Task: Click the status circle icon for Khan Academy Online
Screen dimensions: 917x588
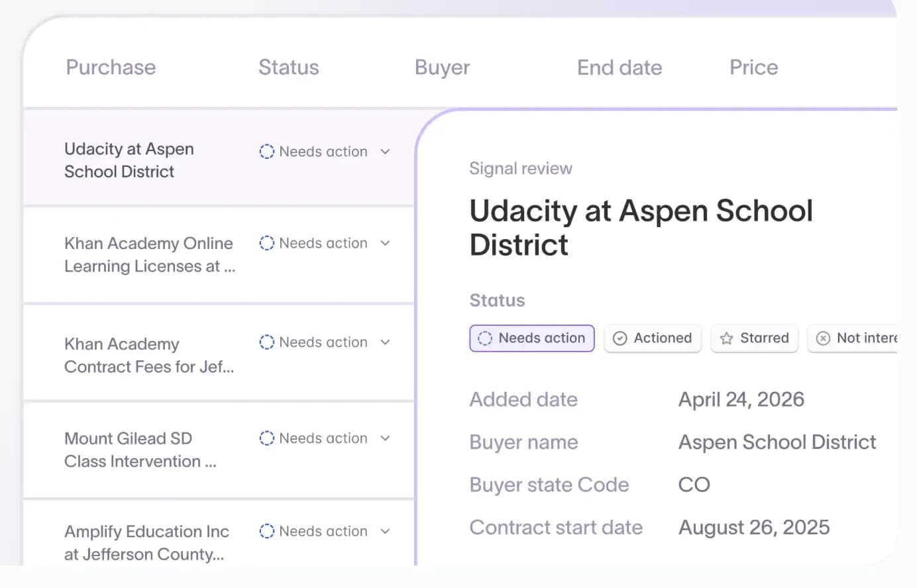Action: tap(266, 243)
